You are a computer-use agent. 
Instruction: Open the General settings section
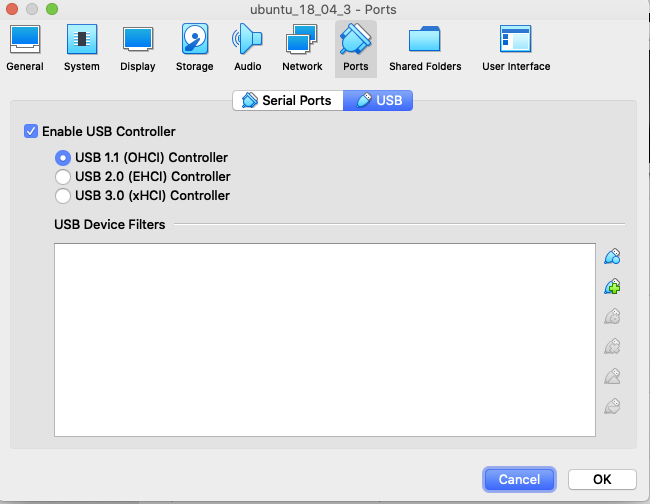click(25, 48)
